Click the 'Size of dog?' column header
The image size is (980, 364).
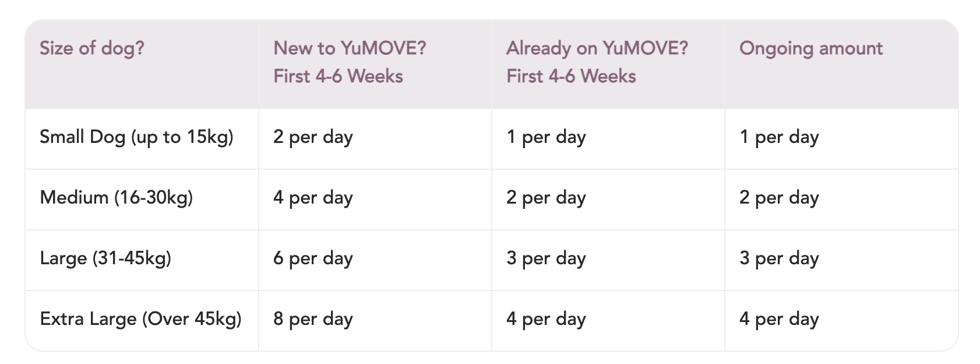pyautogui.click(x=92, y=48)
